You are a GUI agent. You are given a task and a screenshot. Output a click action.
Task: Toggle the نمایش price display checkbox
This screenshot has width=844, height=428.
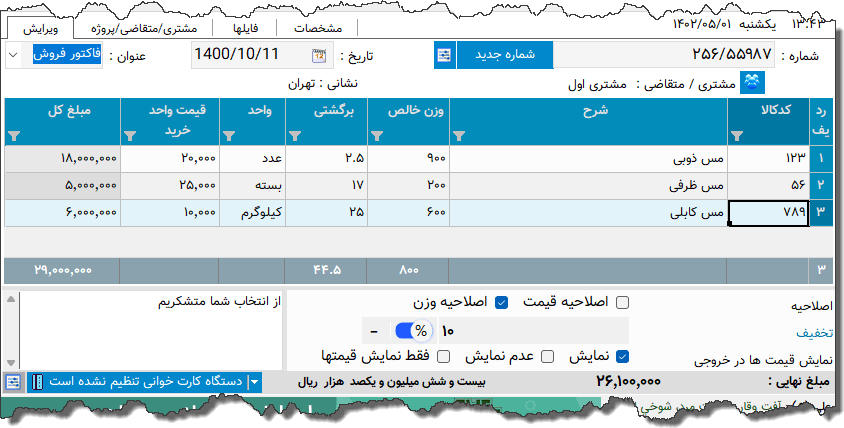tap(622, 356)
